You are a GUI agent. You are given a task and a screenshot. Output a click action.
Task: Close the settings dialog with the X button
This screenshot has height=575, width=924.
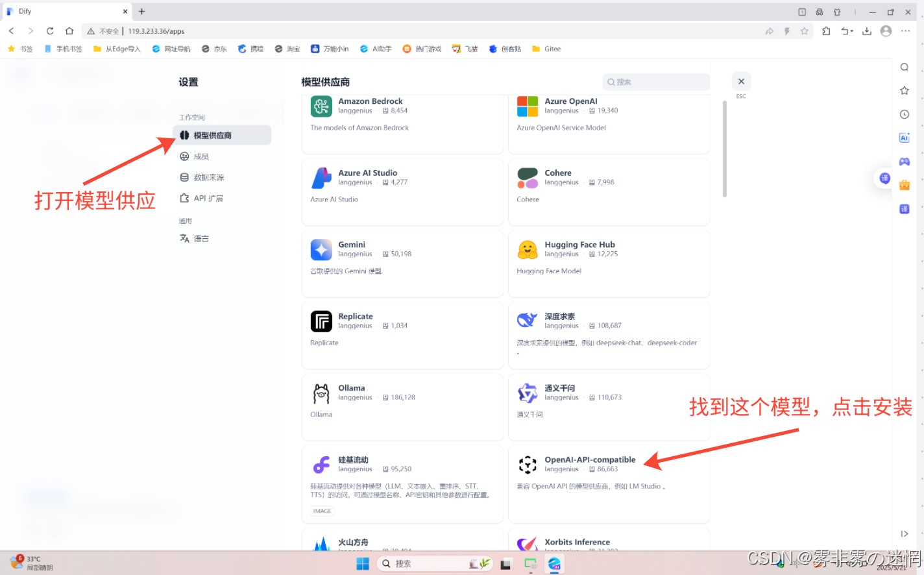(x=741, y=82)
